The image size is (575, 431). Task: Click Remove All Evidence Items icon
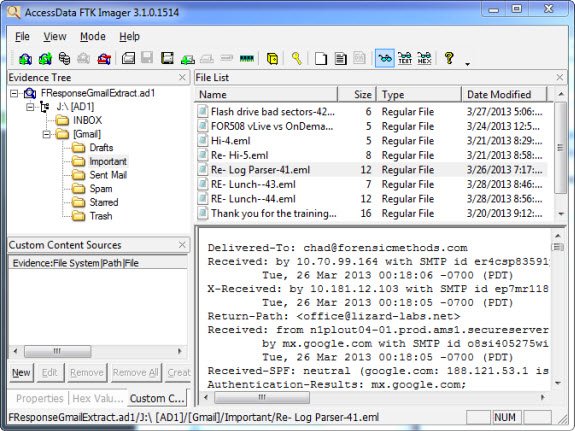[104, 58]
